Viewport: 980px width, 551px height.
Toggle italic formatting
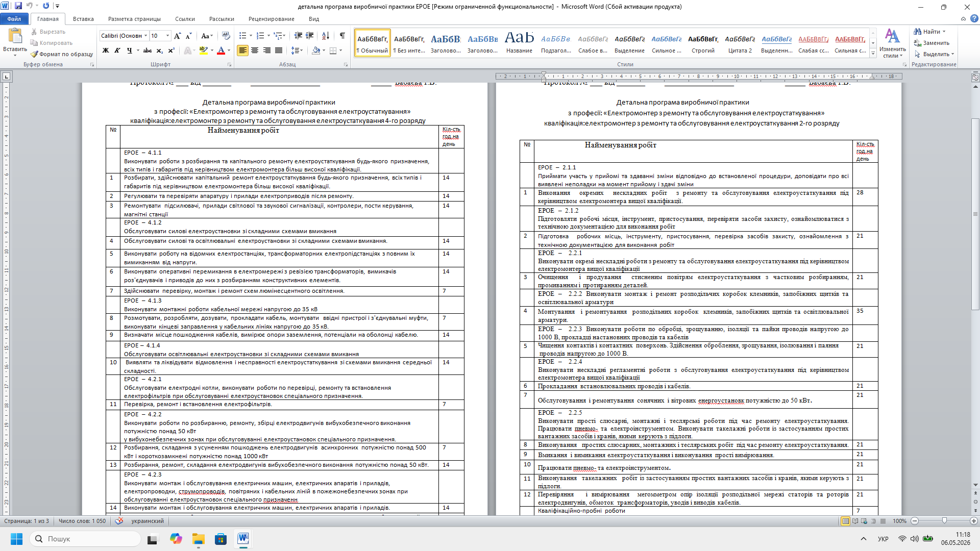117,51
